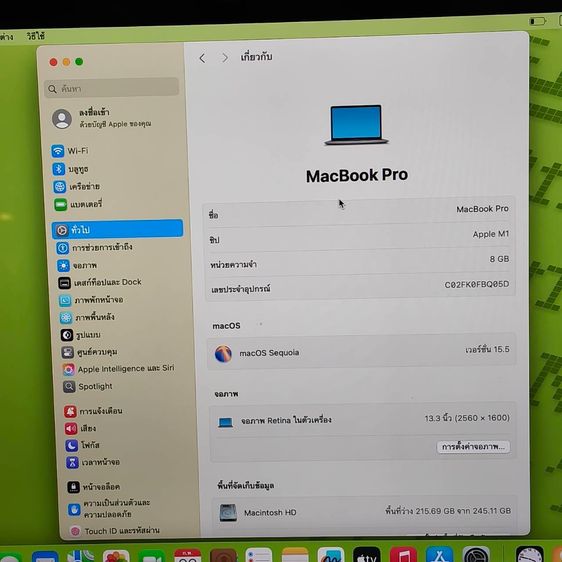Open Accessibility (การช่วยการเข้าถึง) settings
The height and width of the screenshot is (562, 562).
point(94,247)
